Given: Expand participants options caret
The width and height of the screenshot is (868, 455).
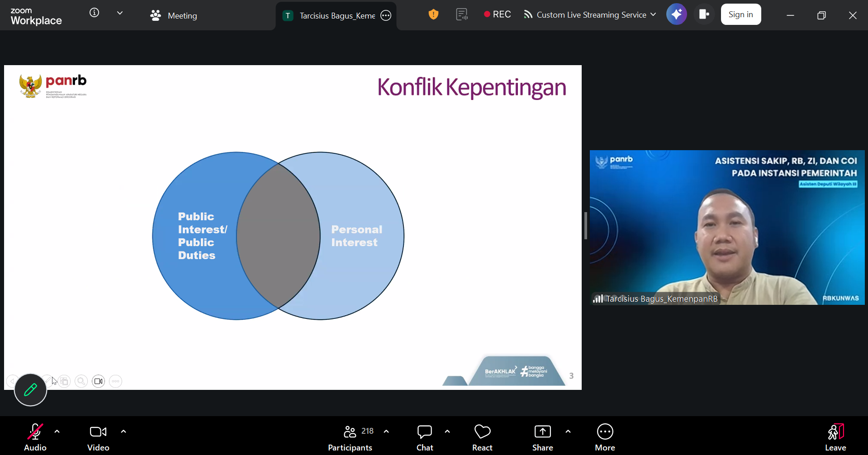Looking at the screenshot, I should (x=386, y=431).
